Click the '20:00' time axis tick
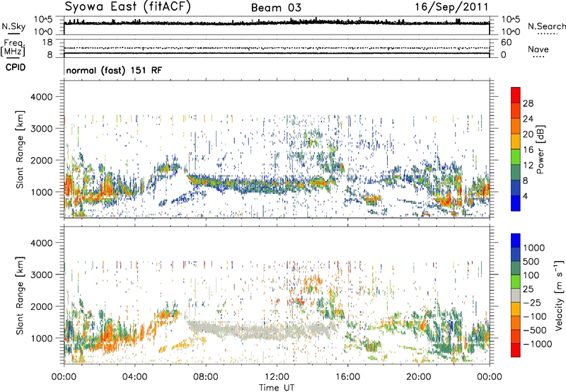Image resolution: width=566 pixels, height=392 pixels. tap(419, 377)
